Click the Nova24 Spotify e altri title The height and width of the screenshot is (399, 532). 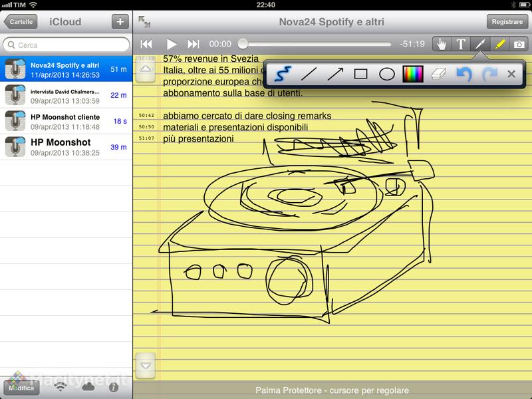pyautogui.click(x=331, y=22)
